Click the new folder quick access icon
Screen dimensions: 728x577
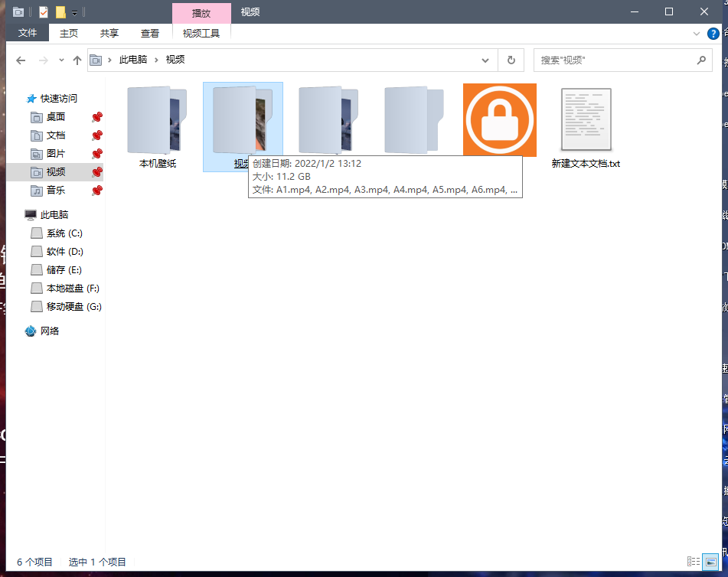pyautogui.click(x=60, y=12)
